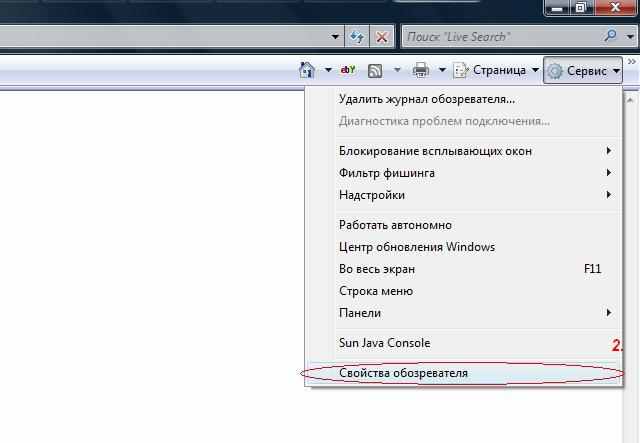This screenshot has width=640, height=443.
Task: Select Во весь экран
Action: (x=464, y=269)
